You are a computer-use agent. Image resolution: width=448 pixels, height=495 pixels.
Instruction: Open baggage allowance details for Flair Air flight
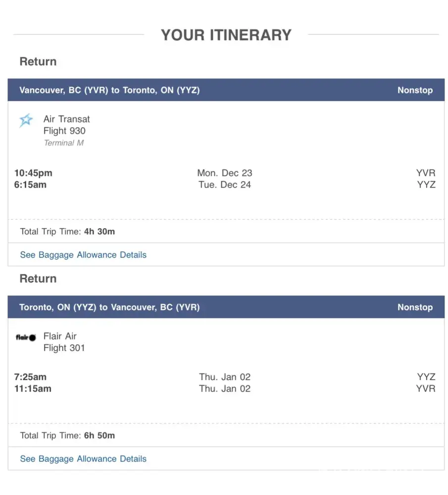point(83,459)
